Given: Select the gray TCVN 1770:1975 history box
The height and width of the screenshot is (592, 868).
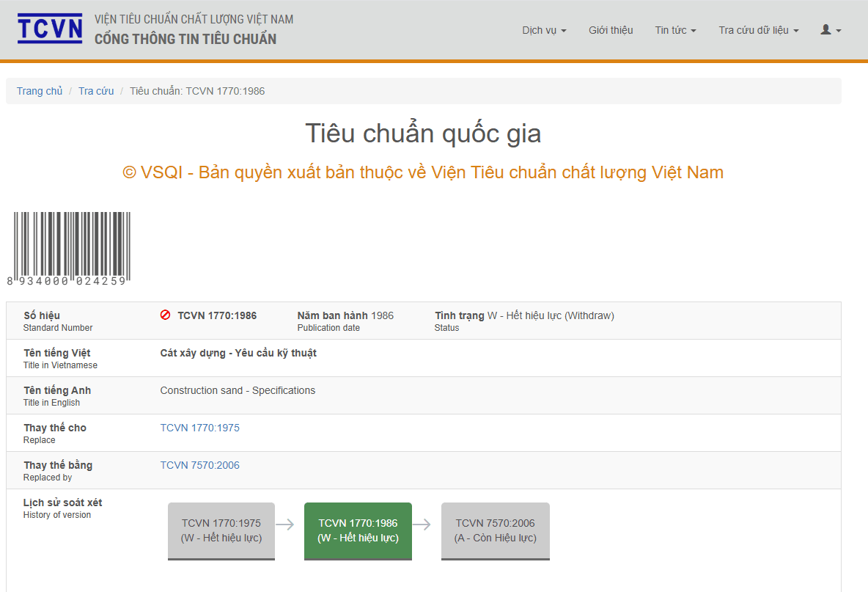Looking at the screenshot, I should point(221,531).
